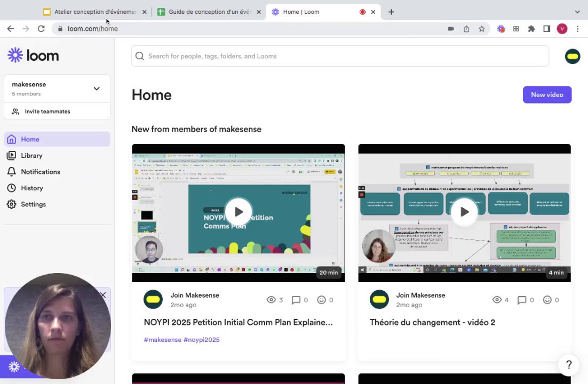Open Chrome three-dot menu

(x=577, y=29)
